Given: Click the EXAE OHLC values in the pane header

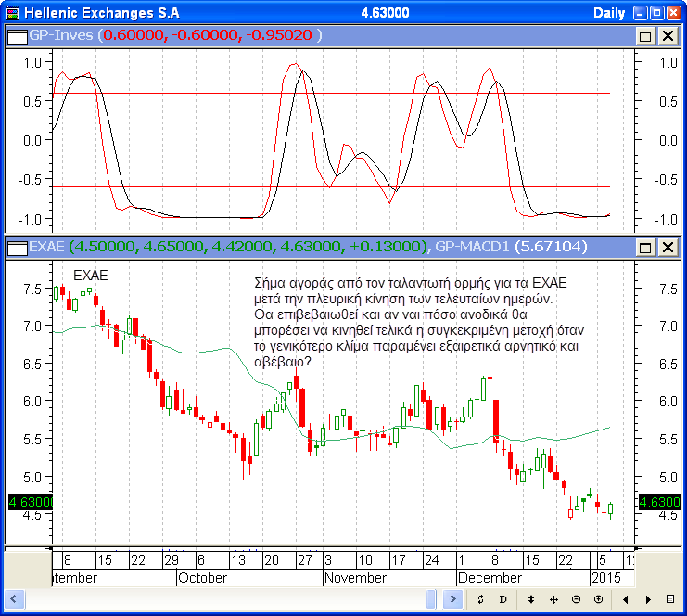Looking at the screenshot, I should [248, 247].
